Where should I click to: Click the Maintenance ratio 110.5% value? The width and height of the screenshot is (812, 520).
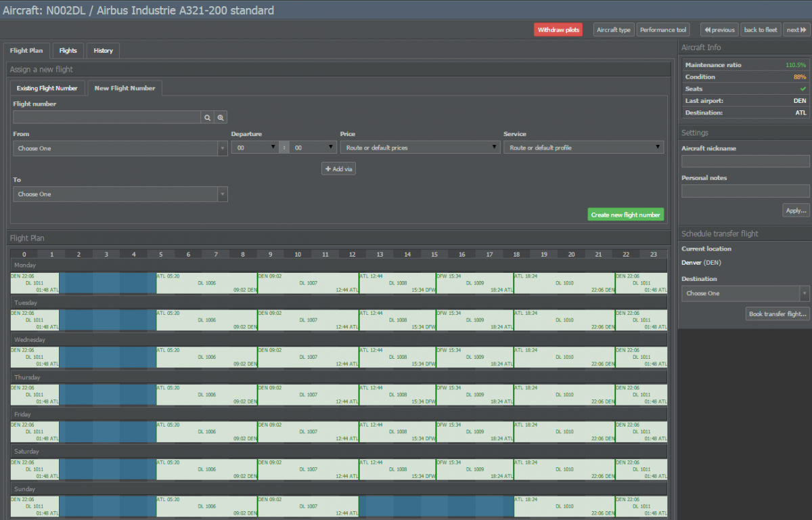coord(796,65)
